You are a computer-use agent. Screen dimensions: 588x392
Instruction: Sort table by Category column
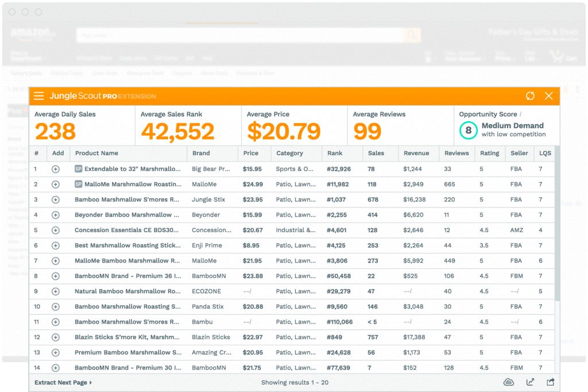289,153
